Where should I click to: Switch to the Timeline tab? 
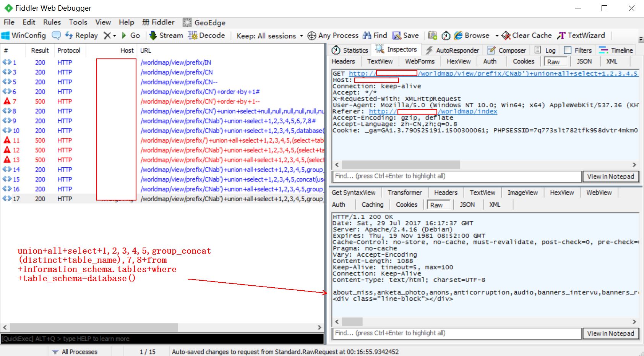click(616, 50)
